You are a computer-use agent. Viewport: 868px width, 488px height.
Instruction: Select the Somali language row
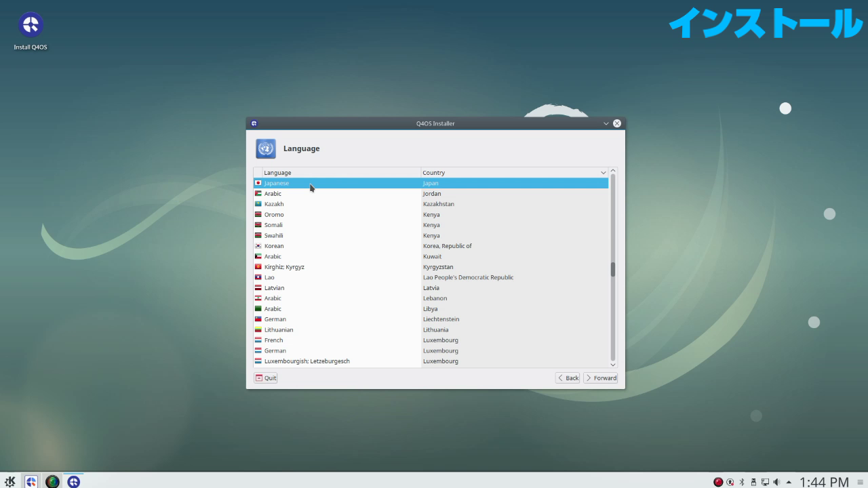(x=431, y=225)
